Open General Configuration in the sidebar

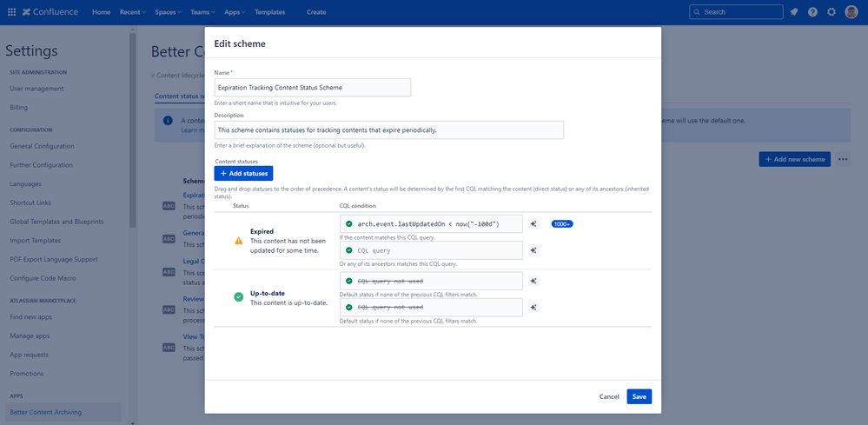tap(41, 146)
